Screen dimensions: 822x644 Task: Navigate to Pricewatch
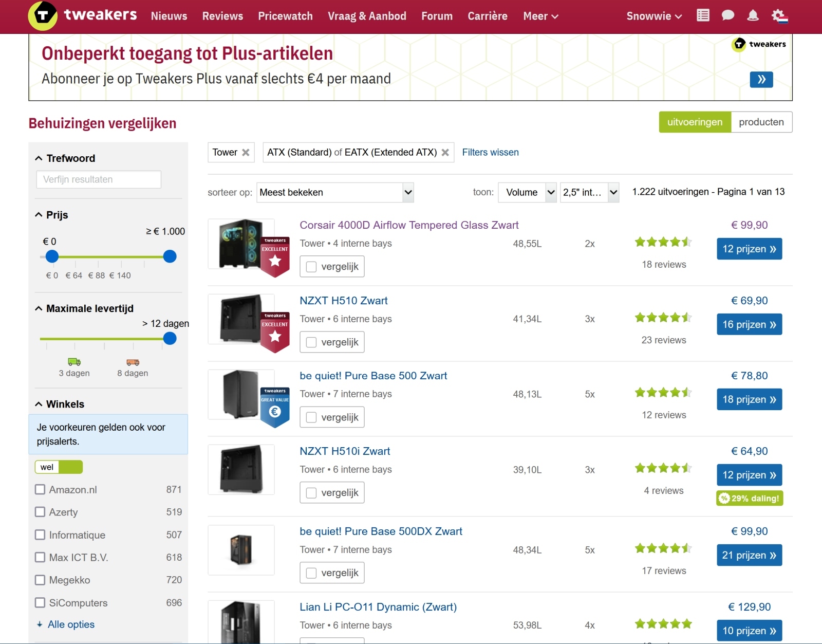coord(285,16)
